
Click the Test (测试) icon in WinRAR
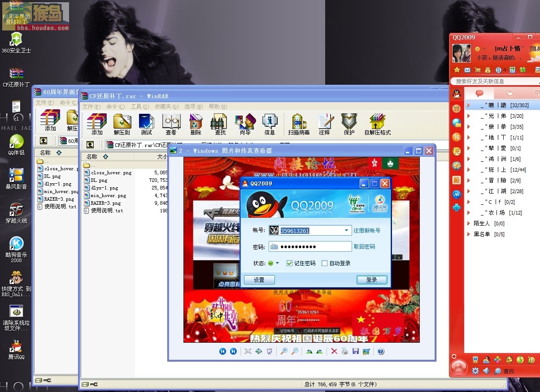[147, 124]
